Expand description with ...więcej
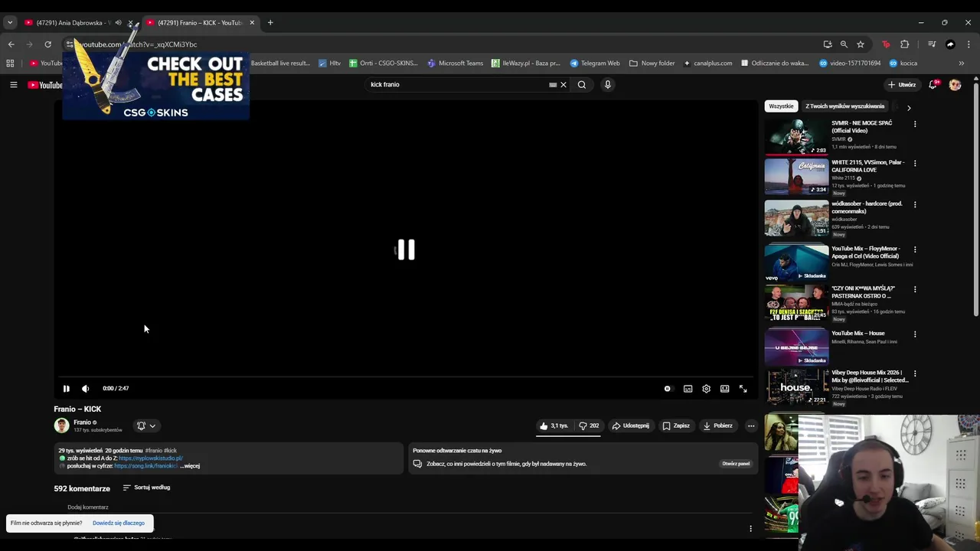The width and height of the screenshot is (980, 551). 190,466
